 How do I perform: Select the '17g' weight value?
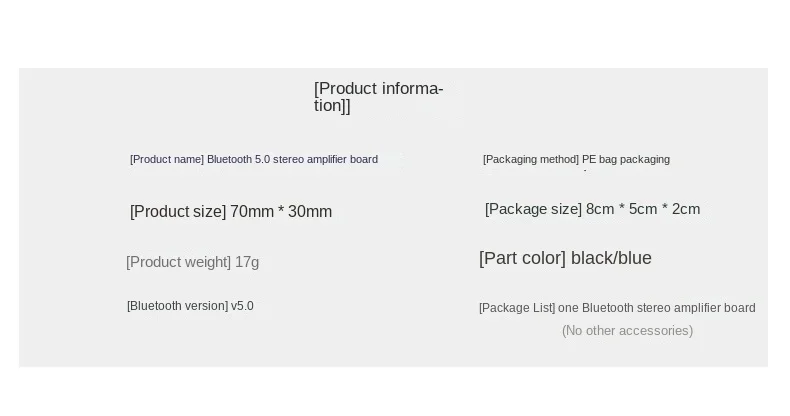point(247,262)
